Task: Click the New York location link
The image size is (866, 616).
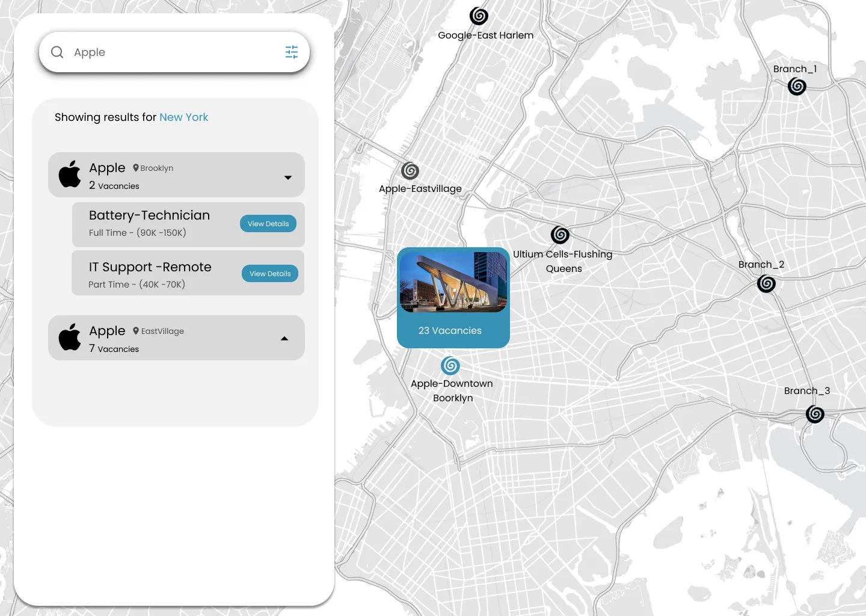Action: pos(183,117)
